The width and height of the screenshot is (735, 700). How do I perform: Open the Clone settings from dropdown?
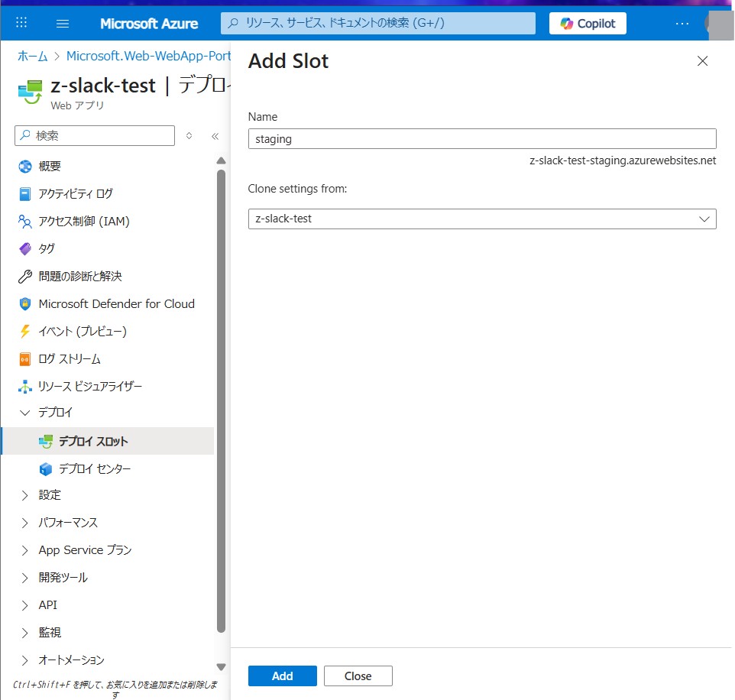(482, 219)
